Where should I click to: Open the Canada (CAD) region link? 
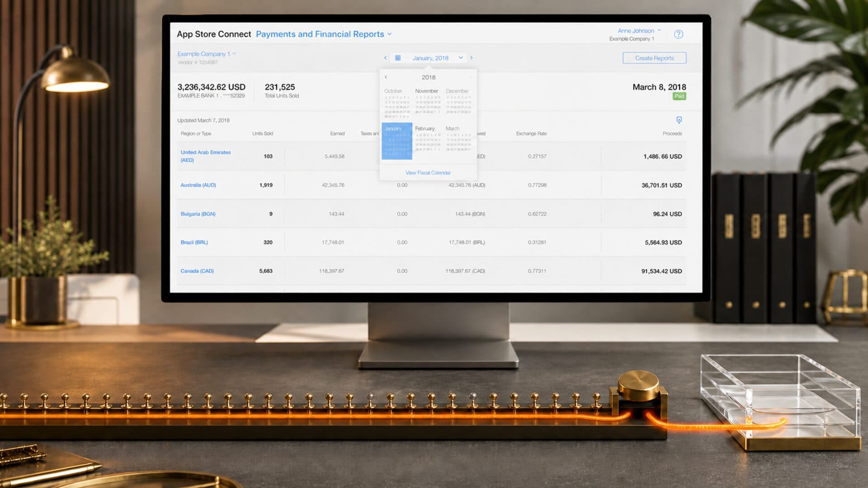tap(197, 271)
